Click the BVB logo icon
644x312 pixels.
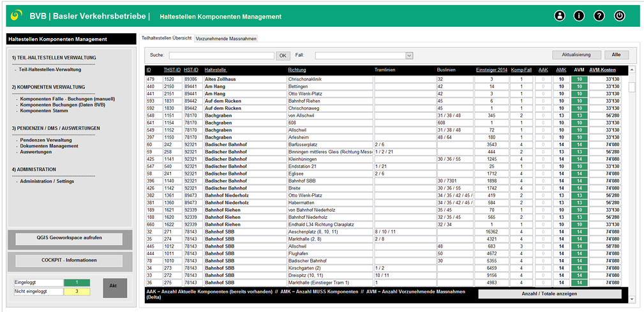(17, 15)
